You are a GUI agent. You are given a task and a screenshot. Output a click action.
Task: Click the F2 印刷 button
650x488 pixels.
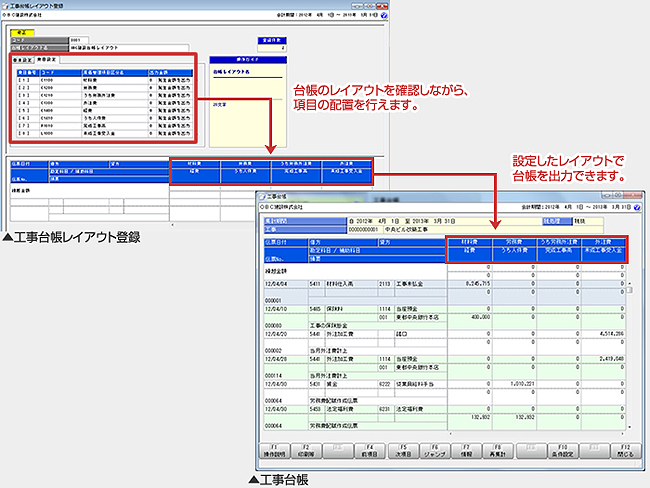point(306,451)
